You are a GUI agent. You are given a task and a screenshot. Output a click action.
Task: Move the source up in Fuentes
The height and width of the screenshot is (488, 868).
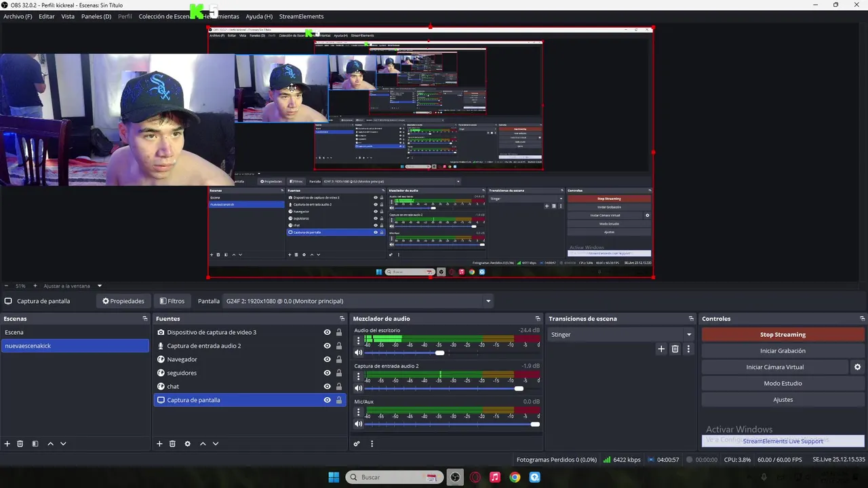(x=202, y=444)
